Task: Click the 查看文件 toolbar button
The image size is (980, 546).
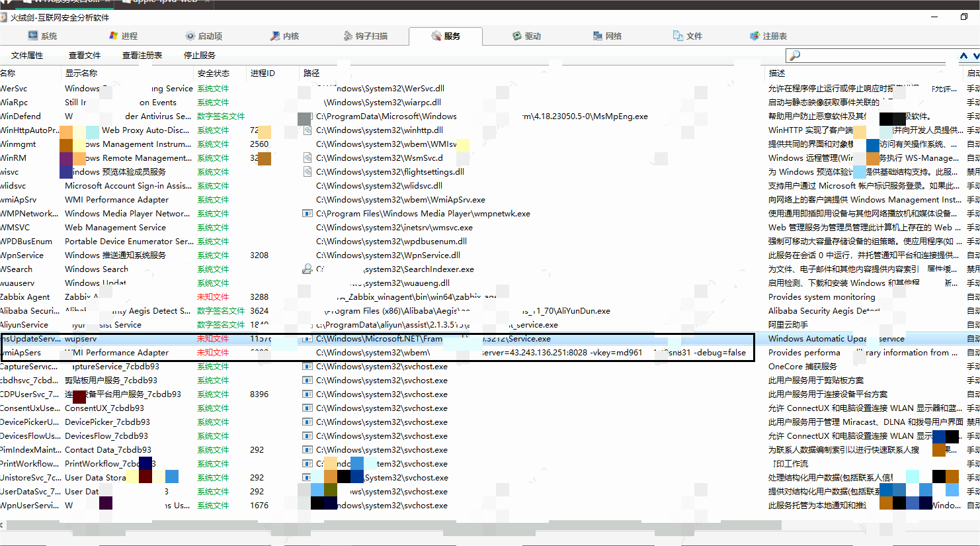Action: pos(85,56)
